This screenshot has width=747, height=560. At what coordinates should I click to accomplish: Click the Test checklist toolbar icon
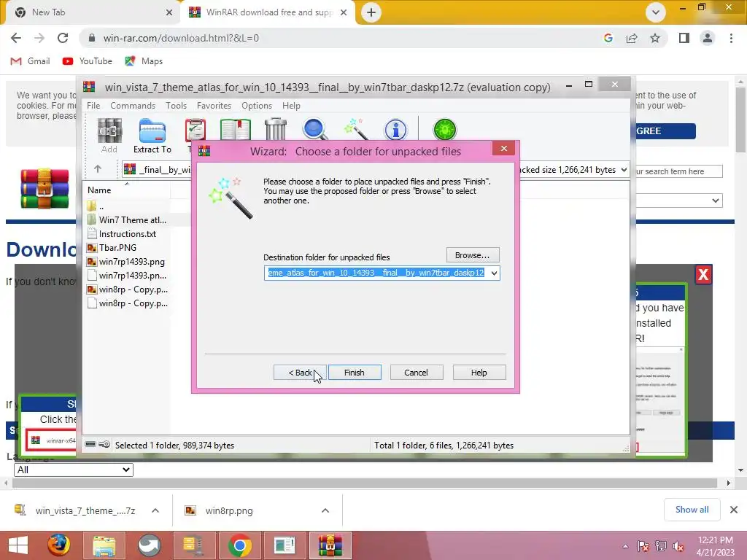click(x=196, y=130)
